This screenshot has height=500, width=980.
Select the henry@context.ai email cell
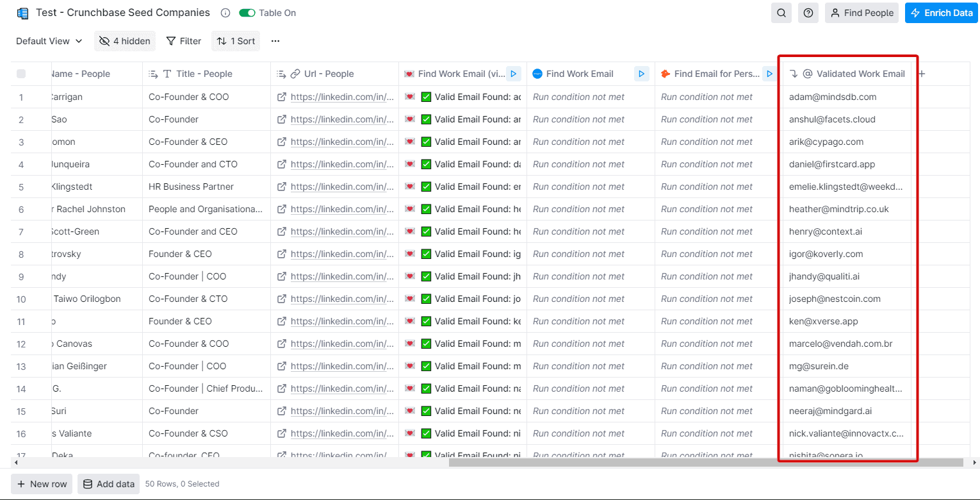(847, 231)
